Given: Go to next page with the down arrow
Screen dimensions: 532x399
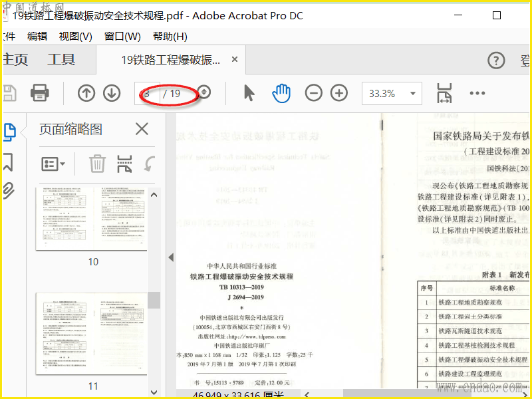Looking at the screenshot, I should [x=112, y=93].
